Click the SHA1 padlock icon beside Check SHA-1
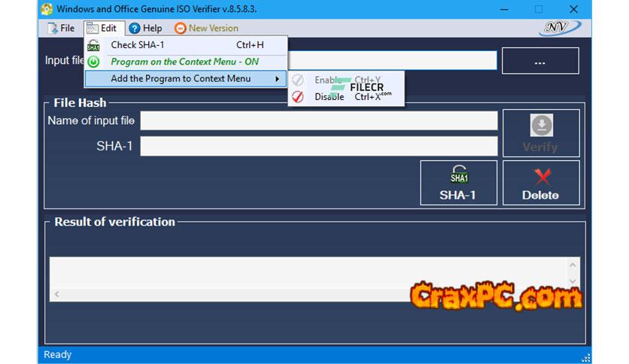The image size is (629, 364). click(93, 45)
